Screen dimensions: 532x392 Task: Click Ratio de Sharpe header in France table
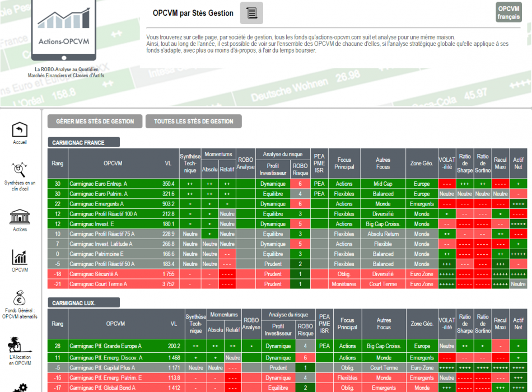tap(465, 164)
